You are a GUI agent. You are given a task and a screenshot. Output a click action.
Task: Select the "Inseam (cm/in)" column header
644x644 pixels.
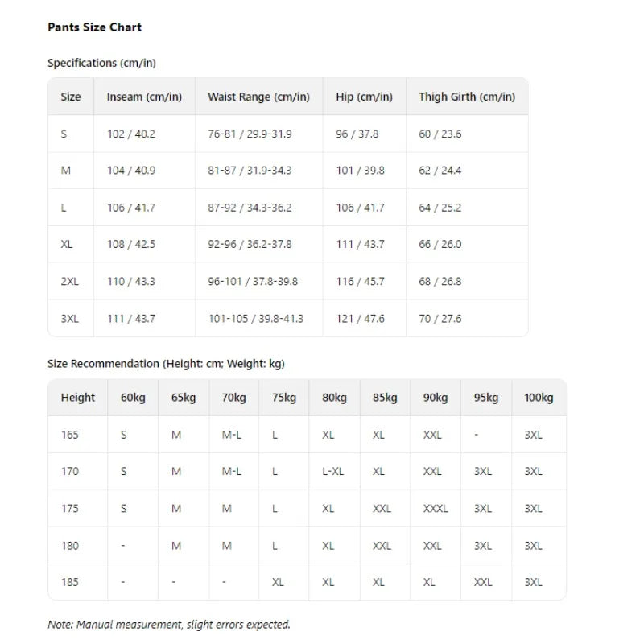point(144,97)
